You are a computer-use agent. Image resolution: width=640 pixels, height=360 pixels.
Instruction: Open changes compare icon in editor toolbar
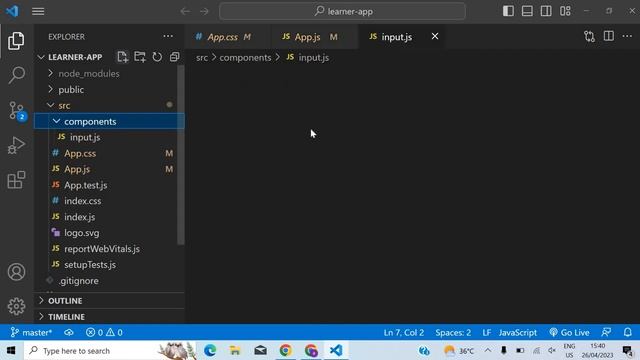[589, 36]
